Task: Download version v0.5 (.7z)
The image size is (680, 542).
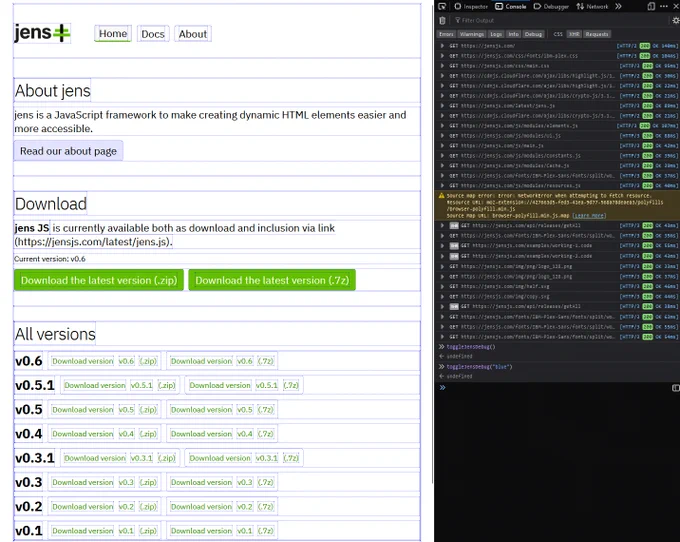Action: (222, 409)
